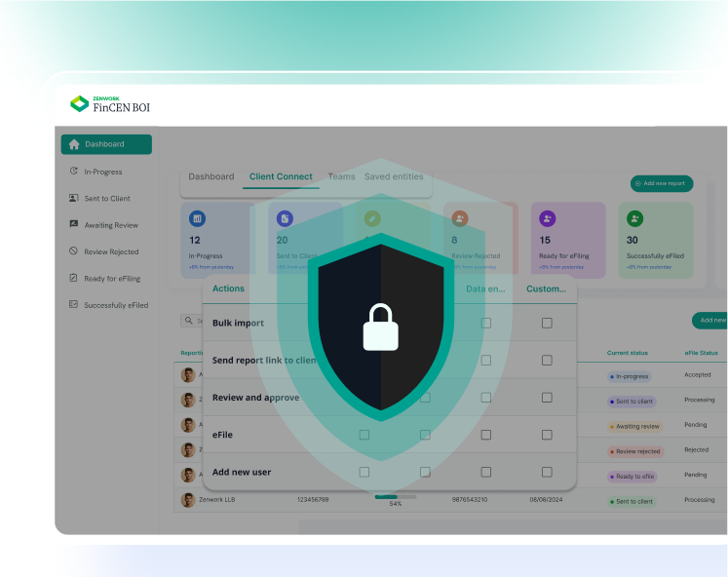Click the blue icon on the 12 In-Progress card
This screenshot has width=728, height=577.
[197, 218]
